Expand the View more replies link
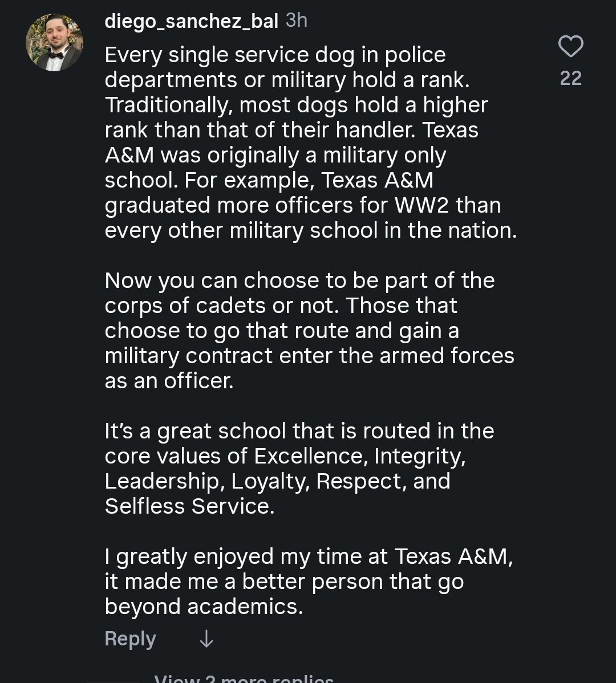 pyautogui.click(x=244, y=678)
